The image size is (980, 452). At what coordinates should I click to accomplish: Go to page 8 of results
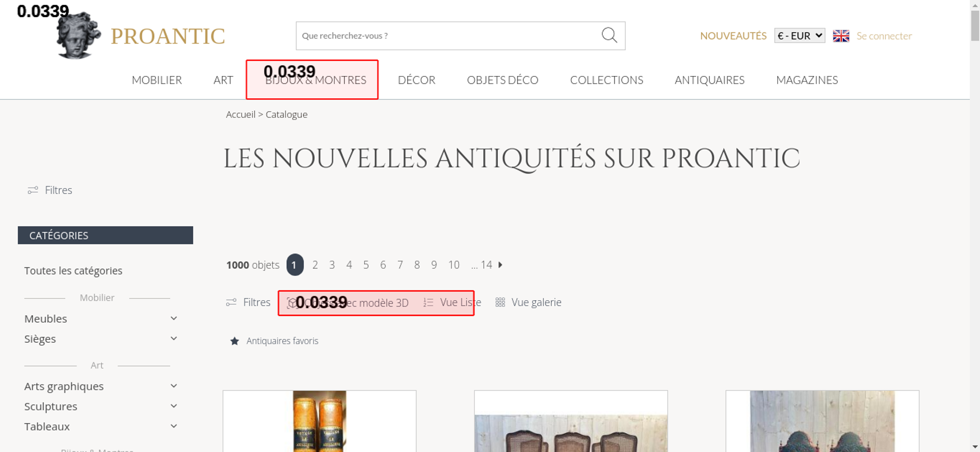click(417, 265)
